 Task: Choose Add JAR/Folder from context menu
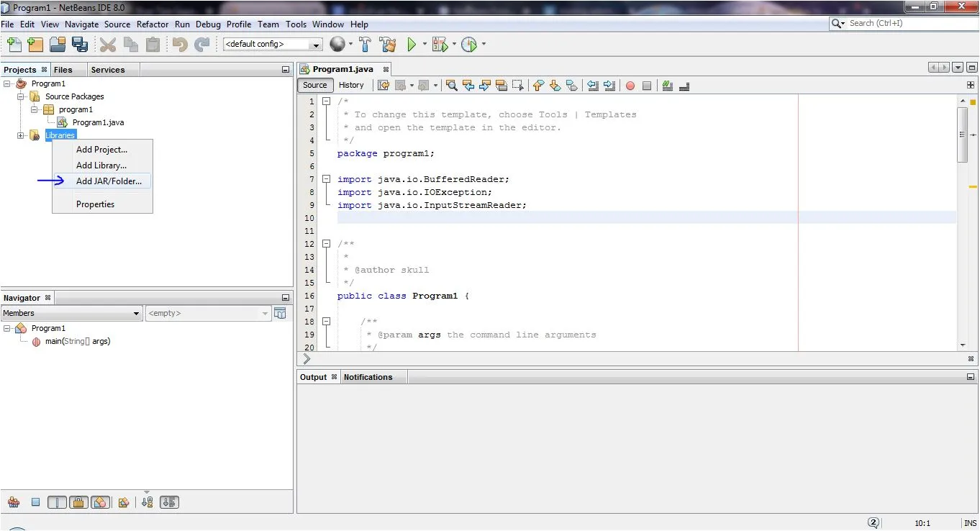pyautogui.click(x=109, y=181)
